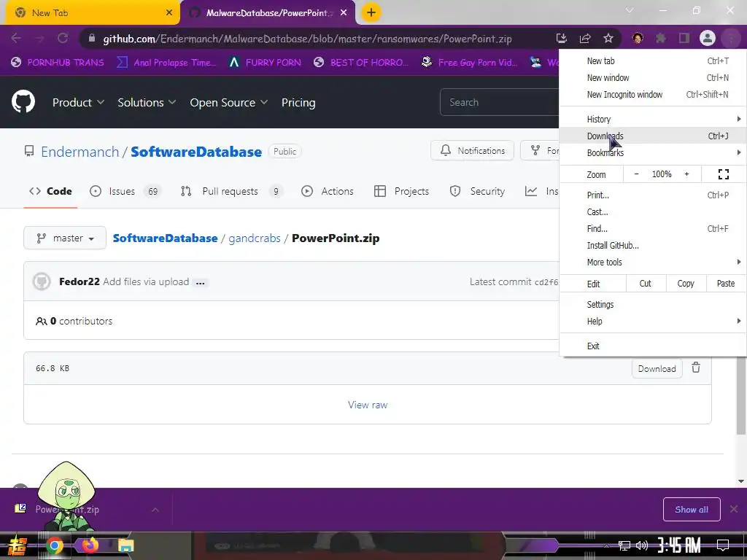This screenshot has width=747, height=560.
Task: Choose New Incognito window
Action: 653,94
